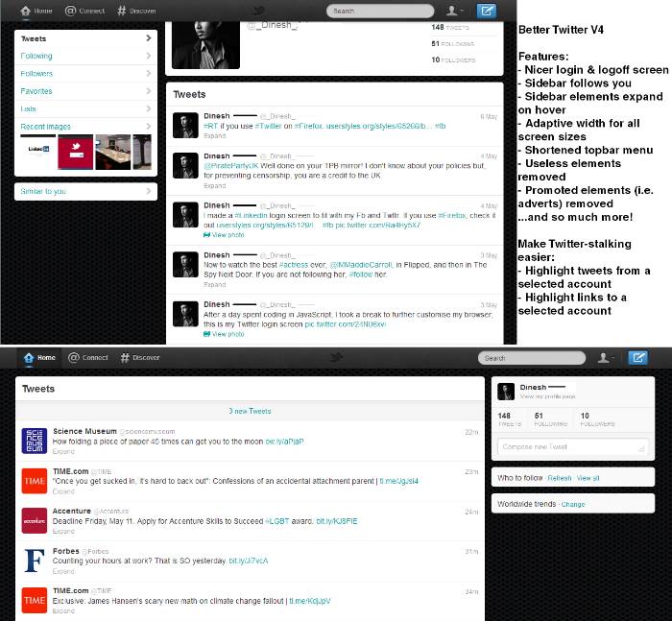Click Discover # icon in top navbar
672x621 pixels.
122,11
